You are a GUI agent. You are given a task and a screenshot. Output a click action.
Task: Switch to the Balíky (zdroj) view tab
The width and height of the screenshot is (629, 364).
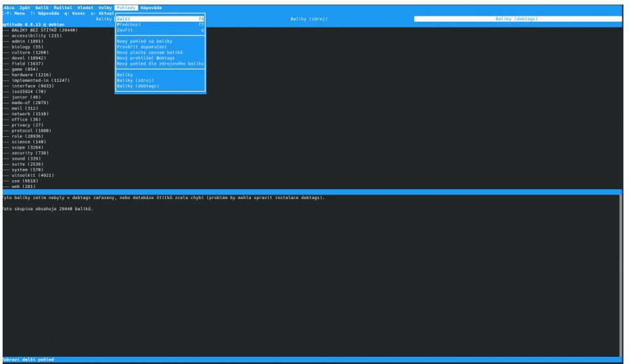(x=309, y=19)
